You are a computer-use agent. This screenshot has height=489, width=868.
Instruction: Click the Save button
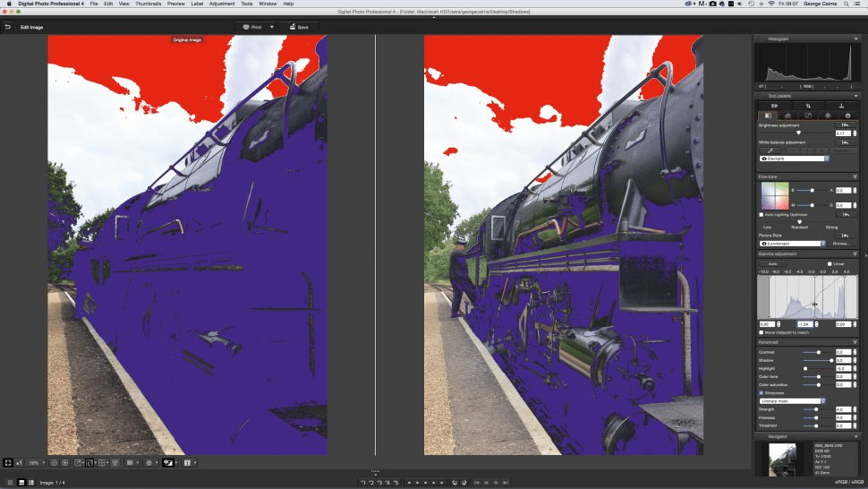tap(299, 27)
